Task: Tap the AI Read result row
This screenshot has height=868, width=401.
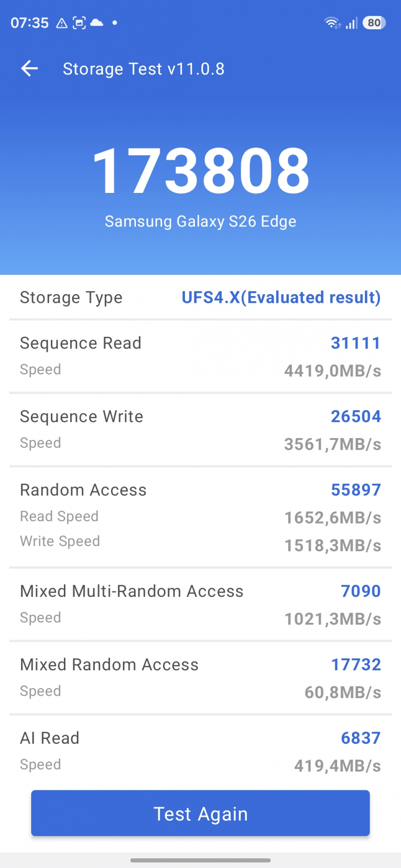Action: click(x=200, y=750)
